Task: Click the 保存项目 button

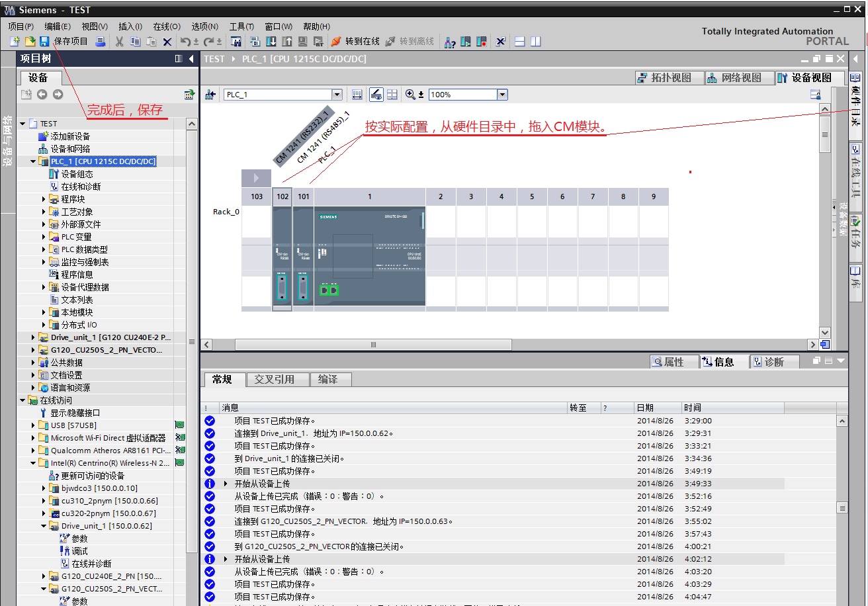Action: point(64,42)
